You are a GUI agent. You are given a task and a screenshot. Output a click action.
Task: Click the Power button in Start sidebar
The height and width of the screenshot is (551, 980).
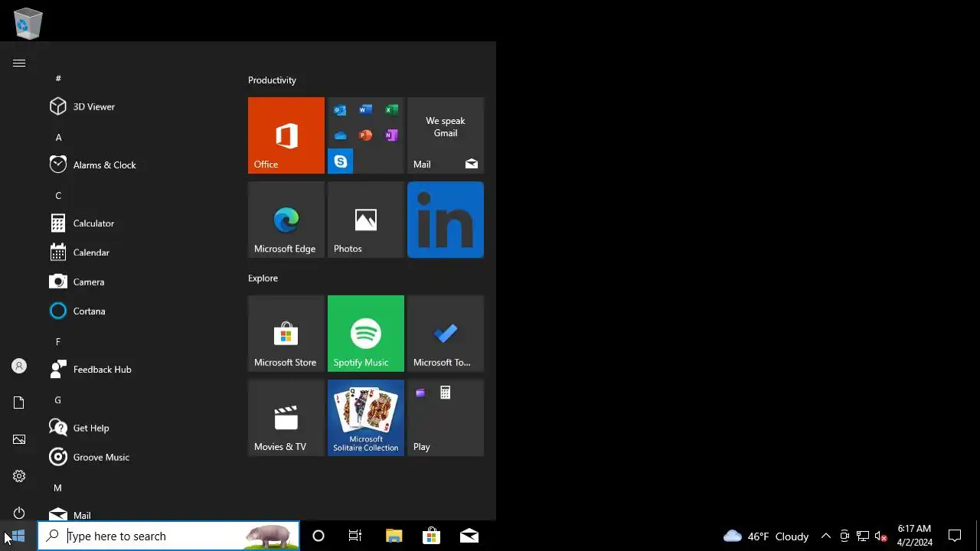(19, 513)
